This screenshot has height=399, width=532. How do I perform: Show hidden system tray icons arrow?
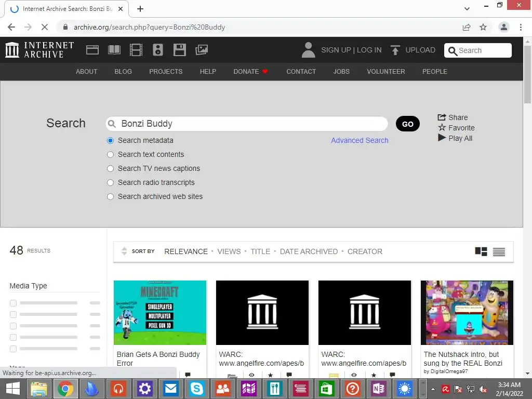(x=433, y=389)
